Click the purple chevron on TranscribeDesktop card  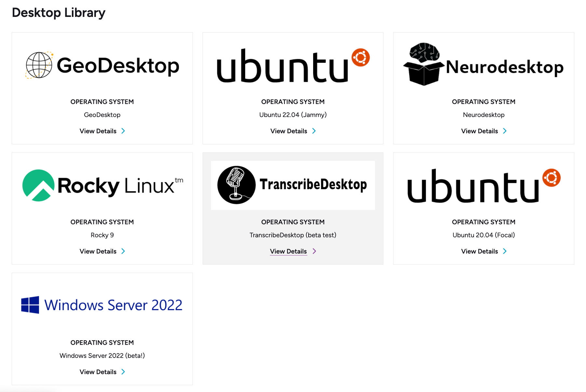click(x=314, y=251)
